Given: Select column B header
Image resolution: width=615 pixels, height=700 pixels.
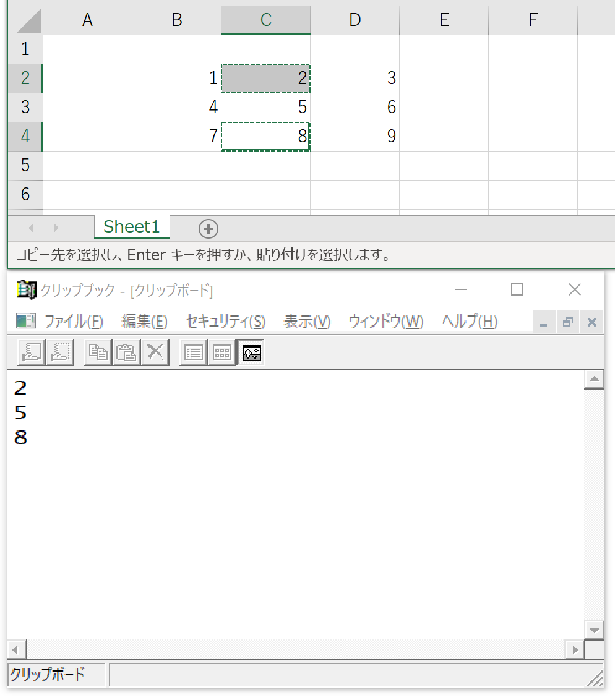Looking at the screenshot, I should pyautogui.click(x=177, y=20).
